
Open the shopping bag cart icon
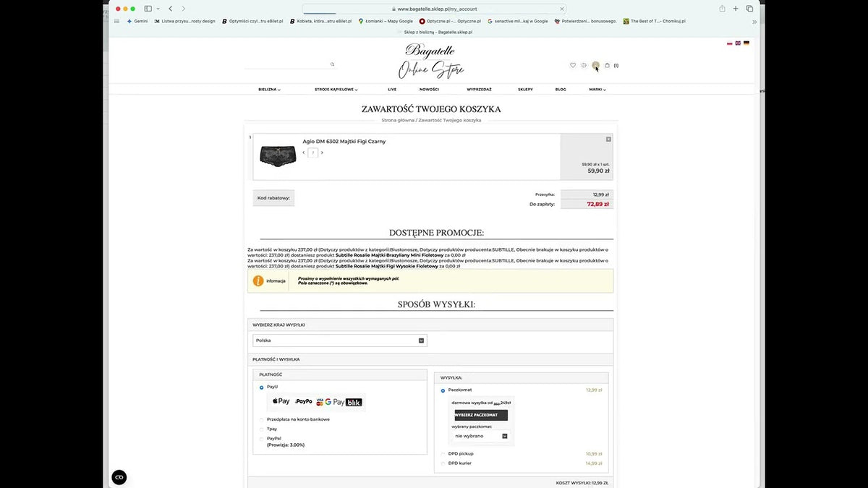click(x=607, y=65)
